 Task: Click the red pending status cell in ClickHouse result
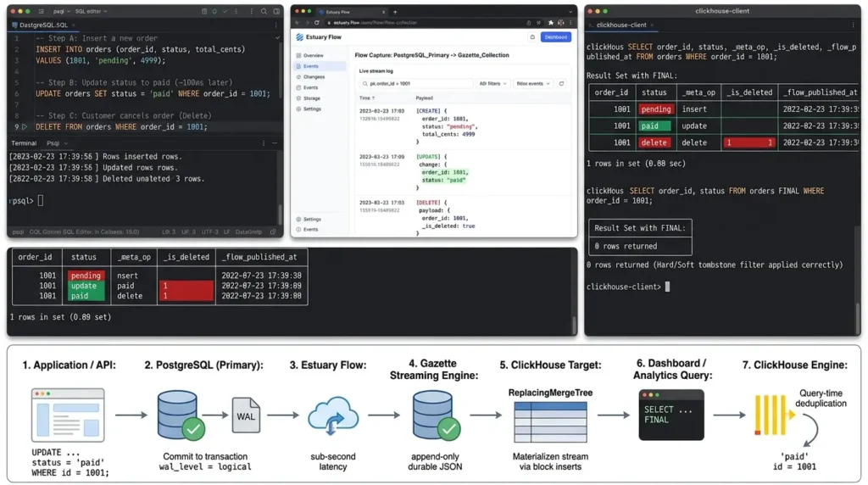[x=655, y=109]
